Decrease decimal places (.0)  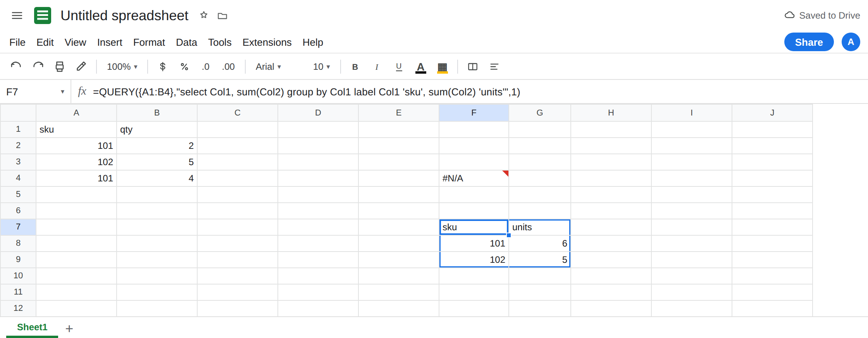tap(205, 67)
